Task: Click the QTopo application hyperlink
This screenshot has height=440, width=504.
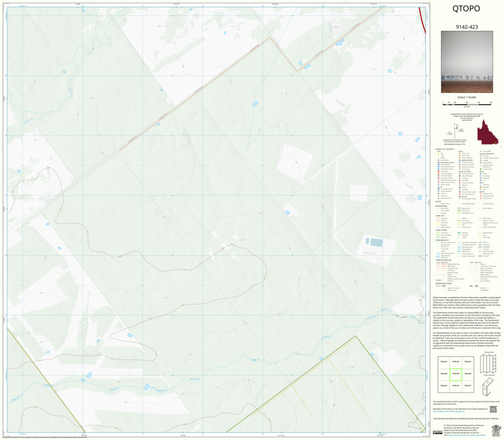Action: (x=448, y=411)
